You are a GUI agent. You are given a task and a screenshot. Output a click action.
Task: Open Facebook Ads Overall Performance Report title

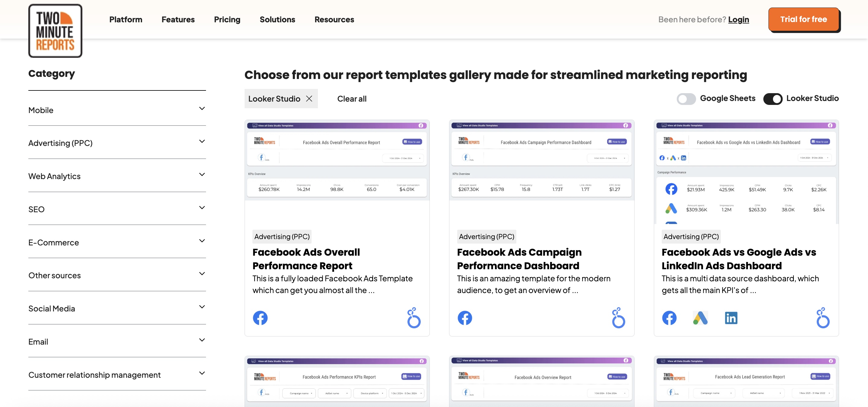pyautogui.click(x=306, y=259)
